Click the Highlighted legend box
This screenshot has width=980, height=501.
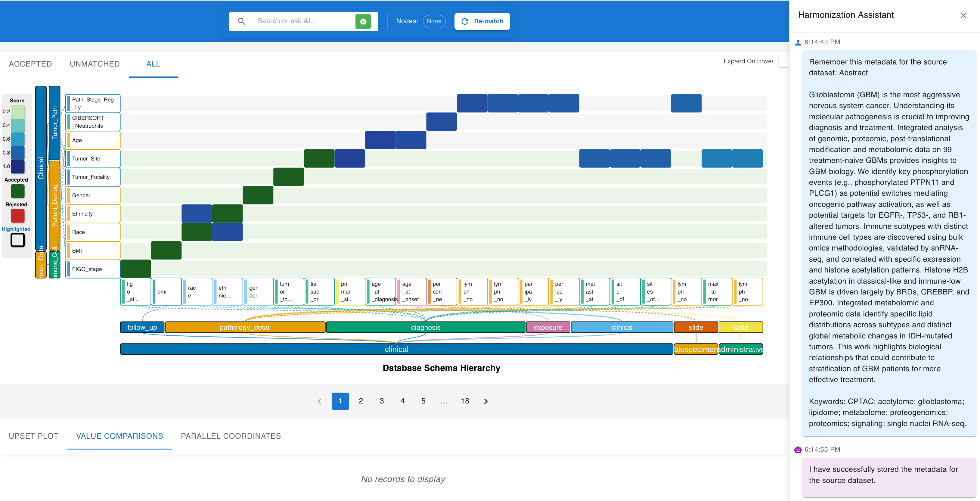17,240
